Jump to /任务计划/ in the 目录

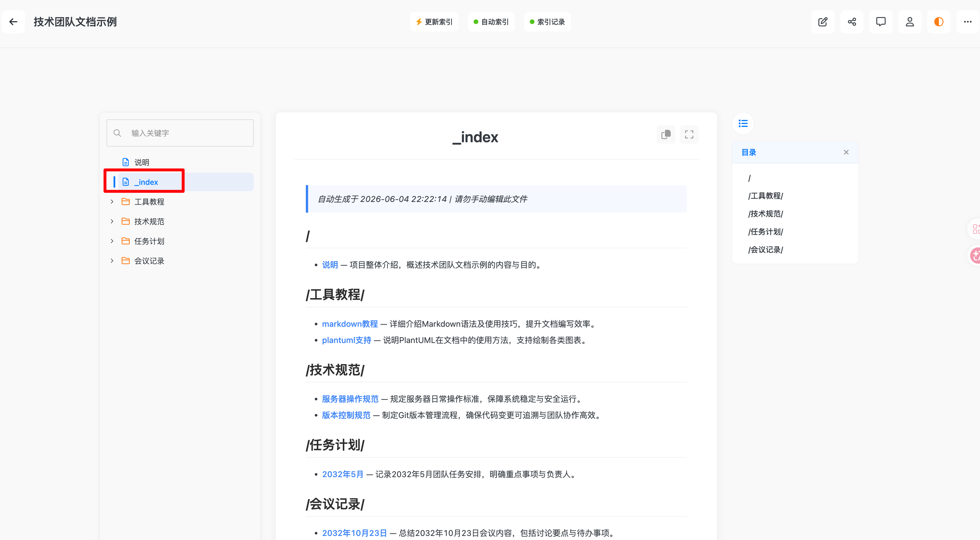[x=765, y=232]
